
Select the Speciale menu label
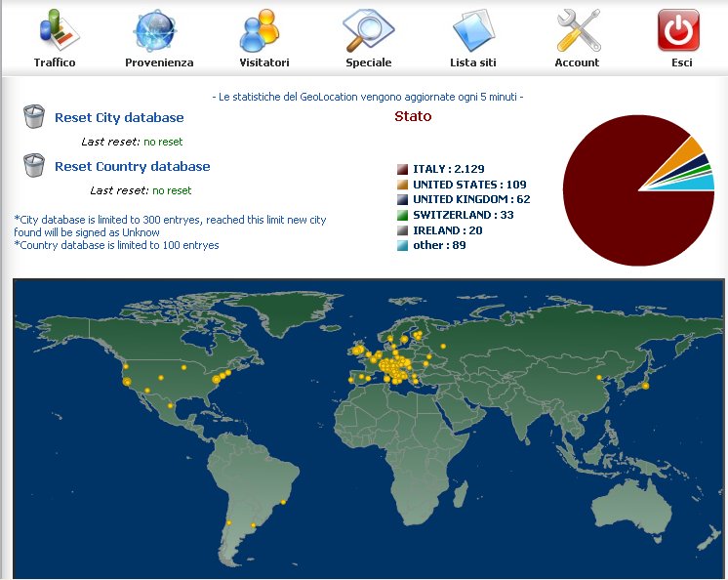[369, 62]
